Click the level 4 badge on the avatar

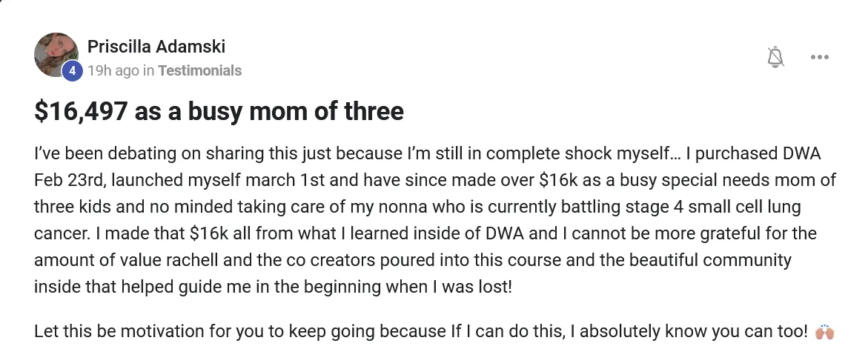[72, 71]
